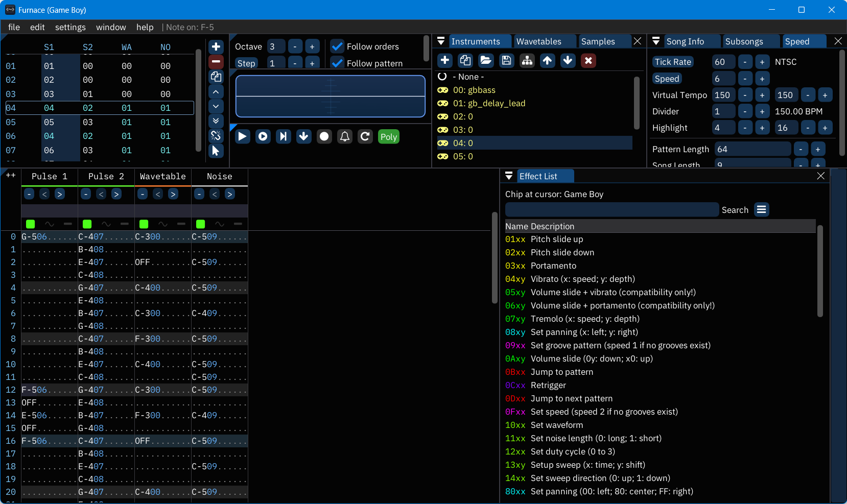
Task: Click the play button in transport controls
Action: pos(243,136)
